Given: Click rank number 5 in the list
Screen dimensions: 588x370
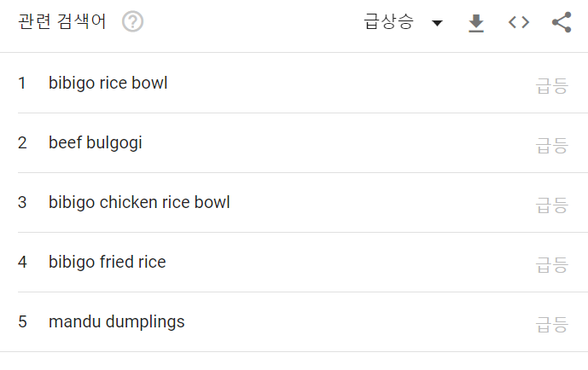Looking at the screenshot, I should click(22, 322).
